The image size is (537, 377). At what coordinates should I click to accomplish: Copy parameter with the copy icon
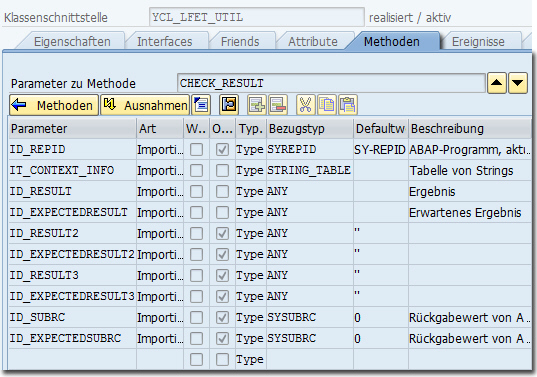pyautogui.click(x=327, y=105)
